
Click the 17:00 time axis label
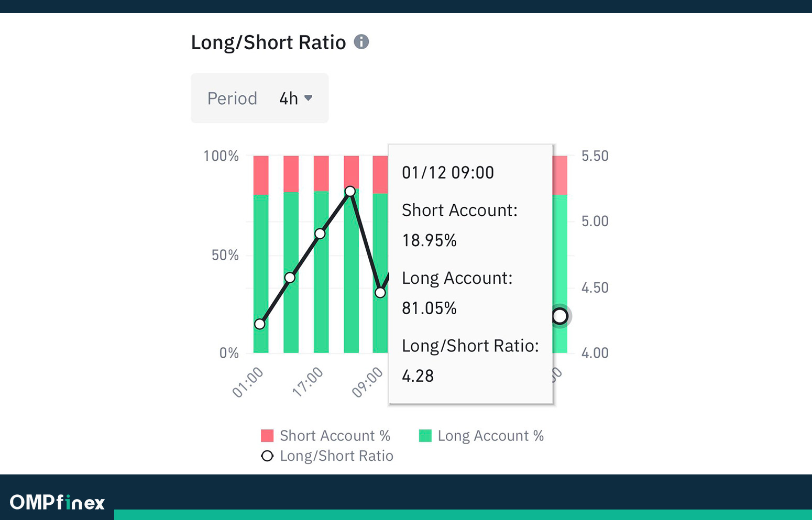(308, 382)
